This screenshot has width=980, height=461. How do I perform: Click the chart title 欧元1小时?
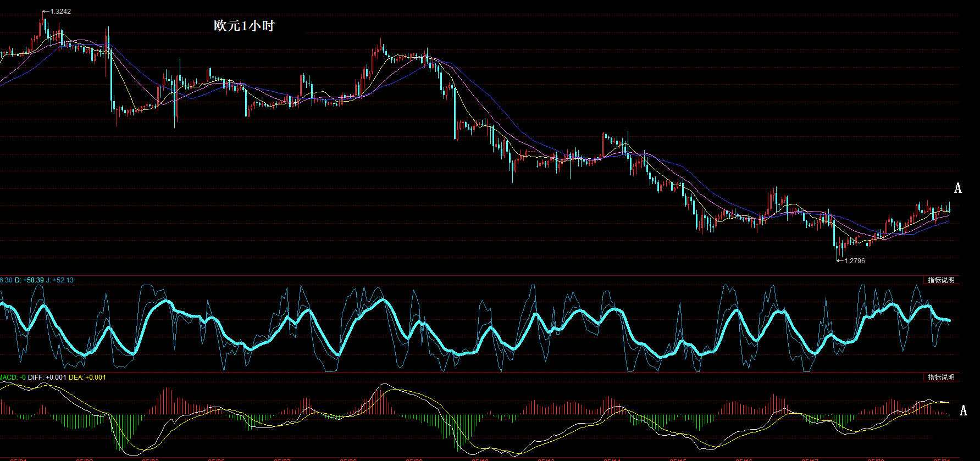click(244, 26)
